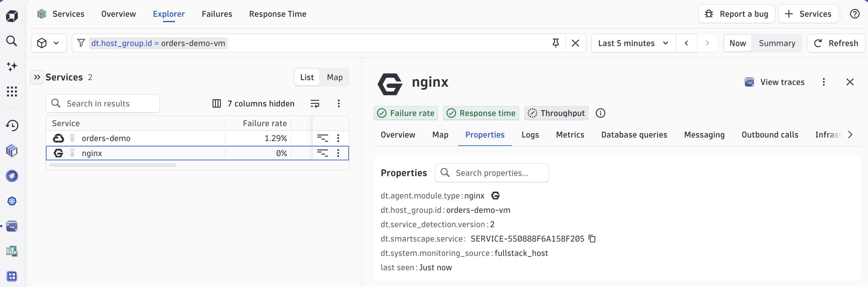Switch to List view
This screenshot has height=287, width=868.
307,77
